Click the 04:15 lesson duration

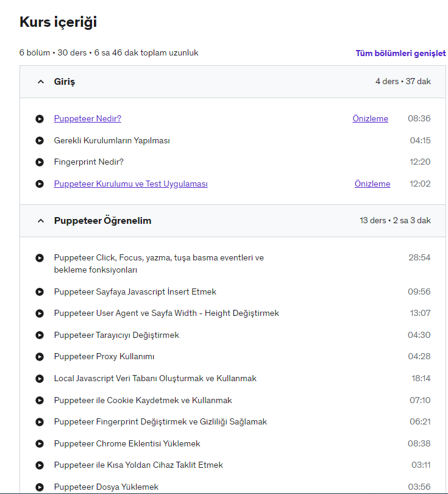(420, 140)
